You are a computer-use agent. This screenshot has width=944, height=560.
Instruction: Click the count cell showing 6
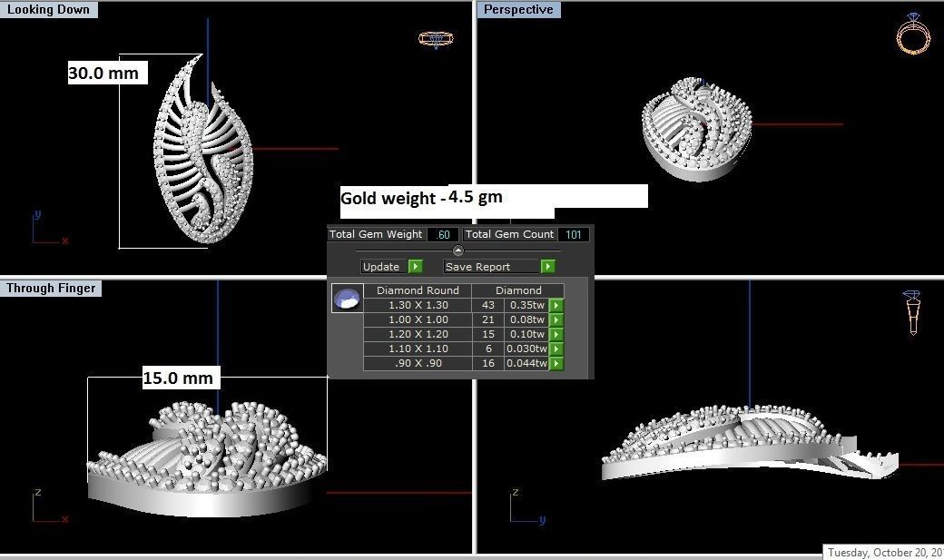click(x=488, y=349)
